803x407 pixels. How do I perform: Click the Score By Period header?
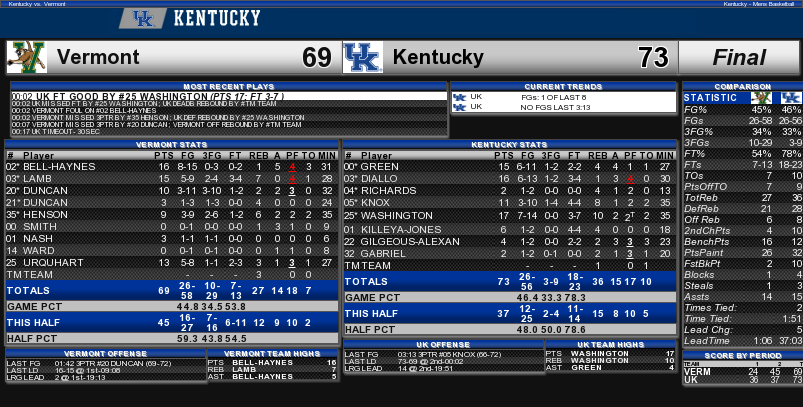(x=742, y=356)
